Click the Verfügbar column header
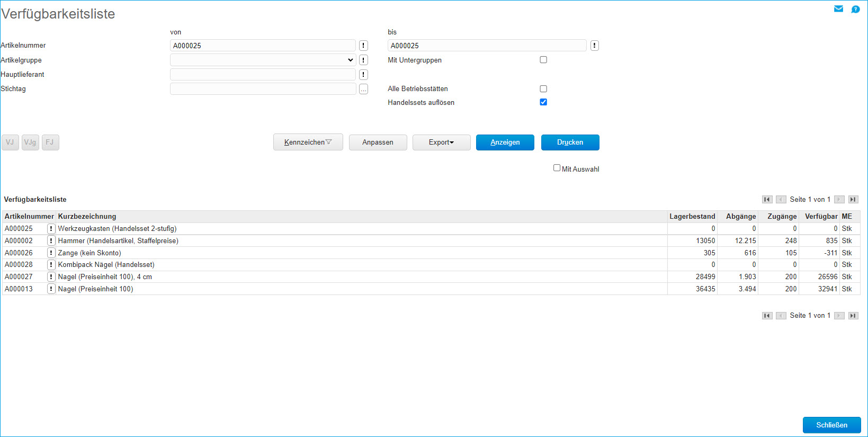Image resolution: width=868 pixels, height=437 pixels. pyautogui.click(x=821, y=217)
